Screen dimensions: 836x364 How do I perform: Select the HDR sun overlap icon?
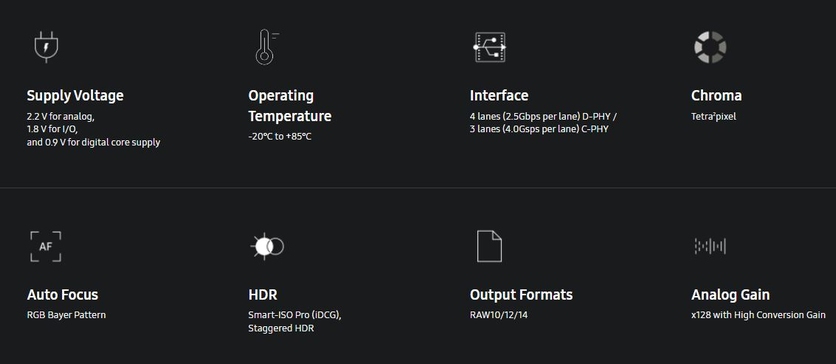(267, 246)
